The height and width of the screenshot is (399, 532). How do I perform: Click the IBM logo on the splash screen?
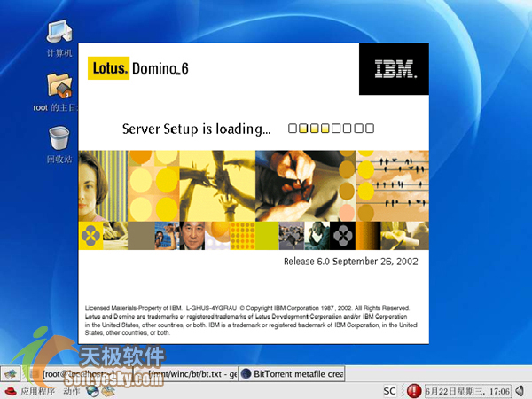pos(394,68)
